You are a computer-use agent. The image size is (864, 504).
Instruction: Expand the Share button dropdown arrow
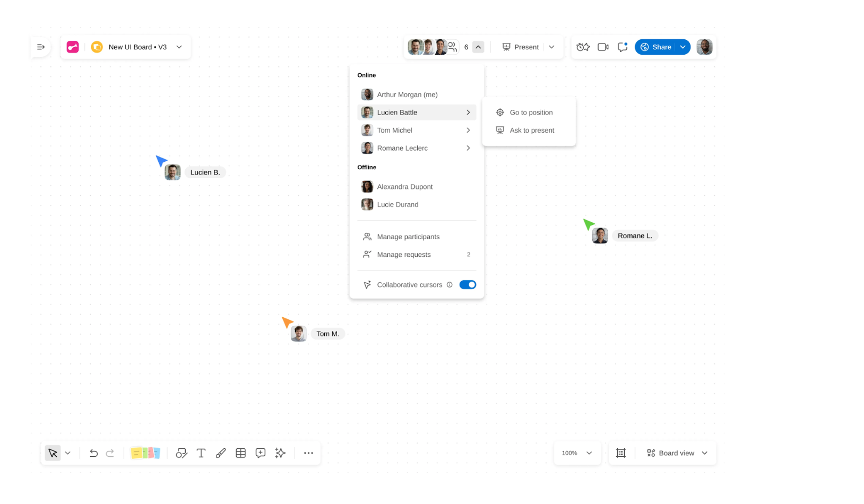pyautogui.click(x=683, y=47)
